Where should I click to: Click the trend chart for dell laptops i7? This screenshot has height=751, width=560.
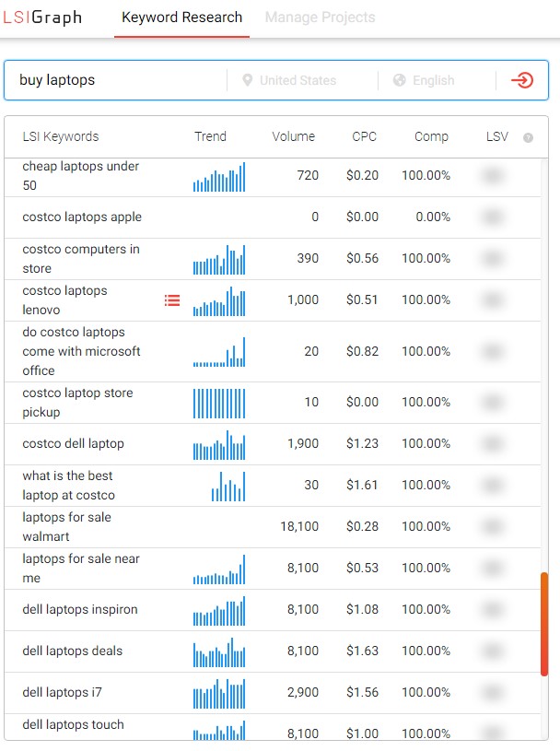219,694
